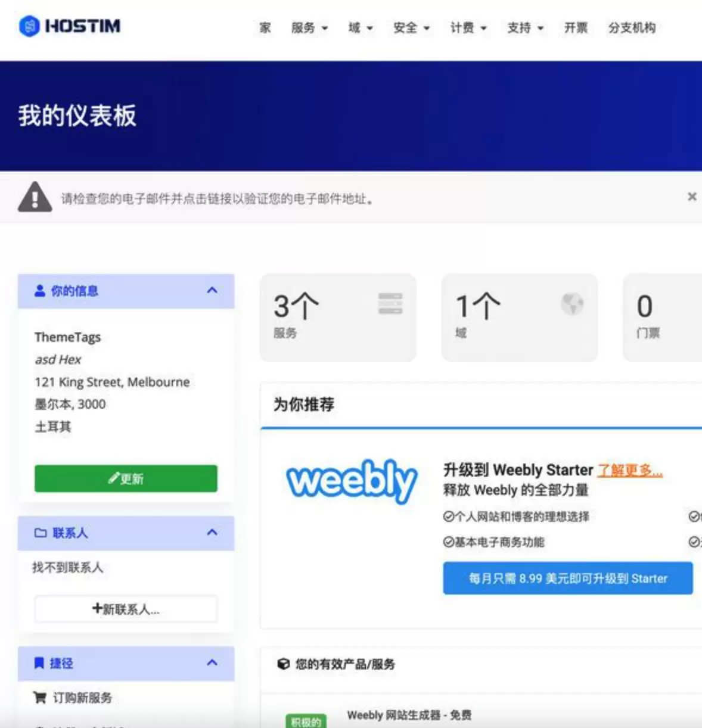
Task: Click the ThemeTags name text
Action: point(67,337)
